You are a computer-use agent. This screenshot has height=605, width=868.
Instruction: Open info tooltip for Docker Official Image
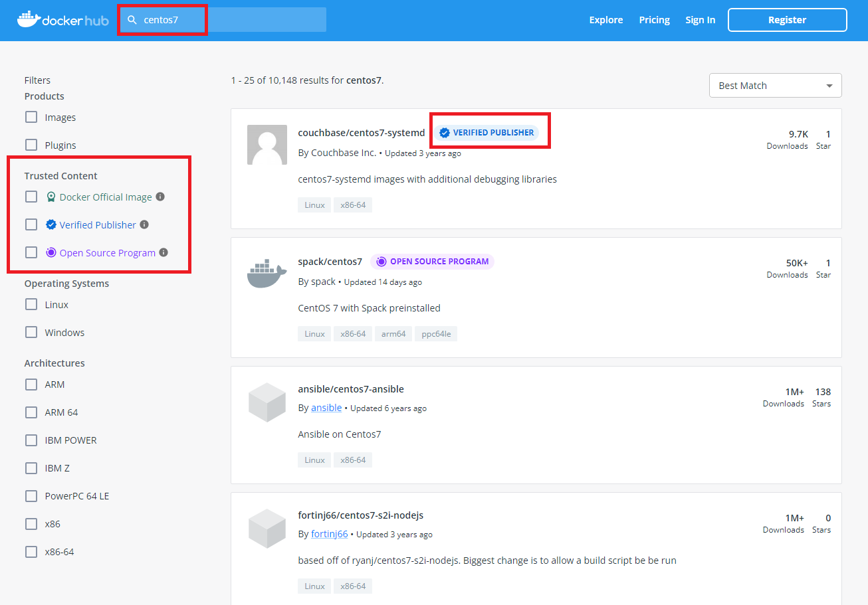coord(160,197)
